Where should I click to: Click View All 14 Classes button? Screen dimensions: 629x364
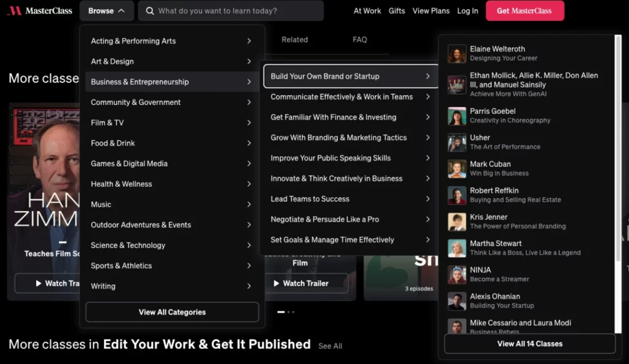coord(529,344)
